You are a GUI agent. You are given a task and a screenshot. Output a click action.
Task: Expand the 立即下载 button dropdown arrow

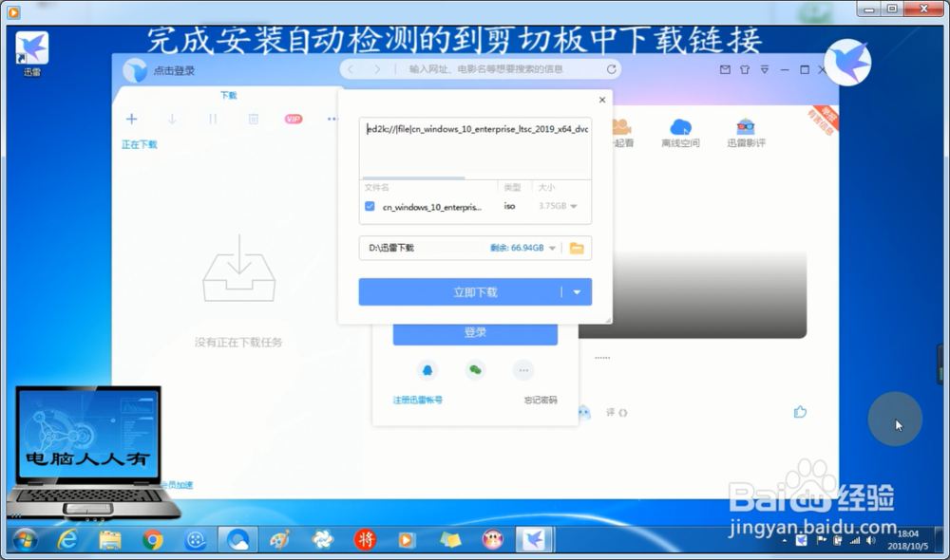click(x=577, y=292)
